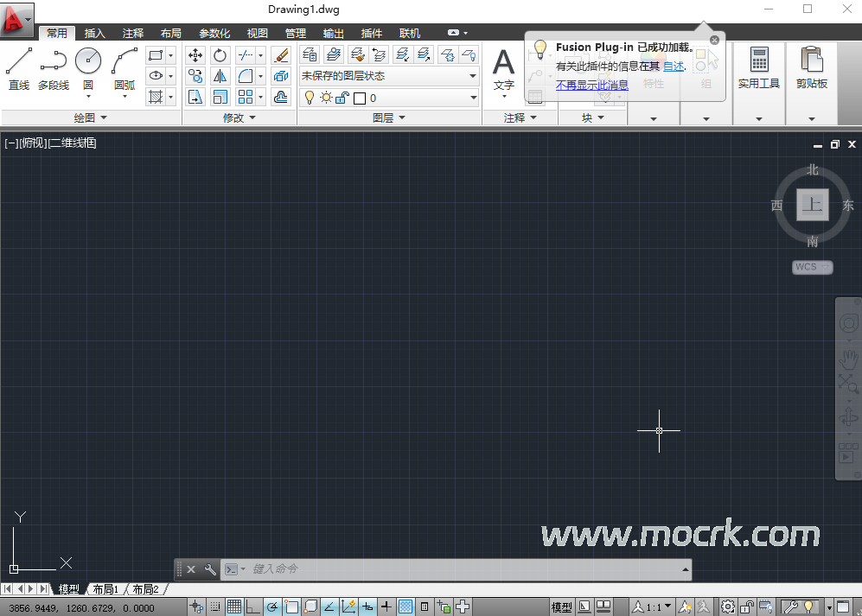This screenshot has height=616, width=862.
Task: Open the 剪贴板 clipboard panel
Action: (811, 69)
